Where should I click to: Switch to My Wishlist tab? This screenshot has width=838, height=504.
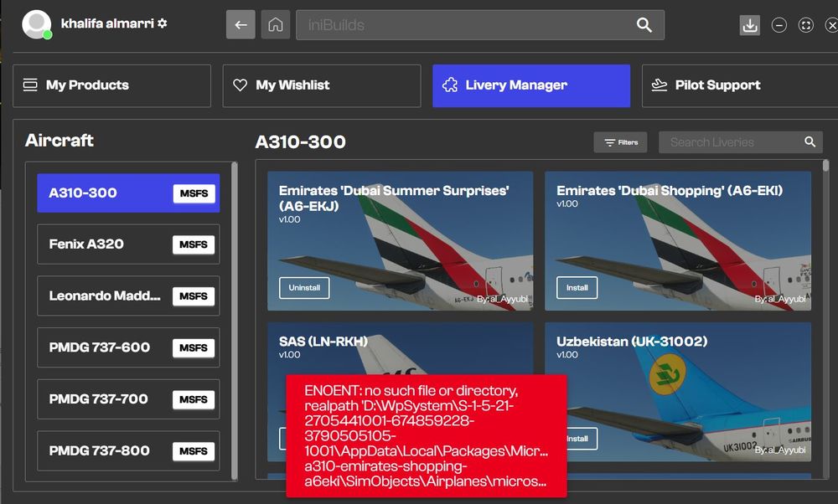tap(321, 85)
